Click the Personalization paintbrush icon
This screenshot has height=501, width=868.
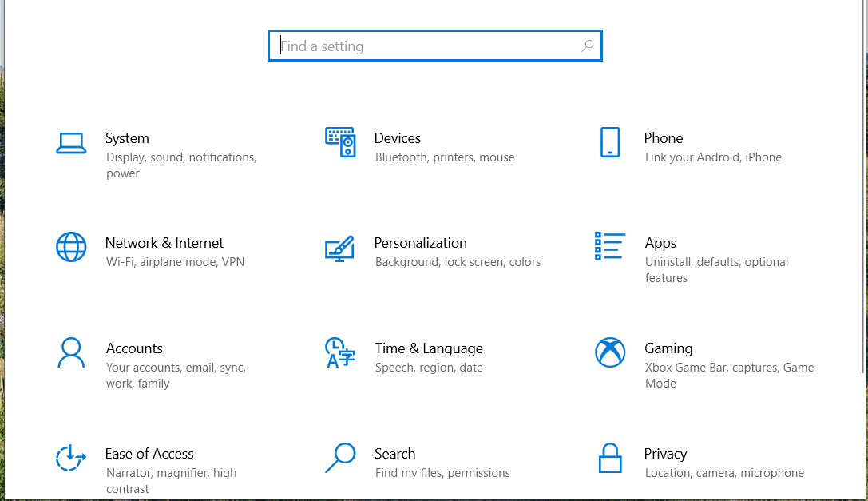339,248
